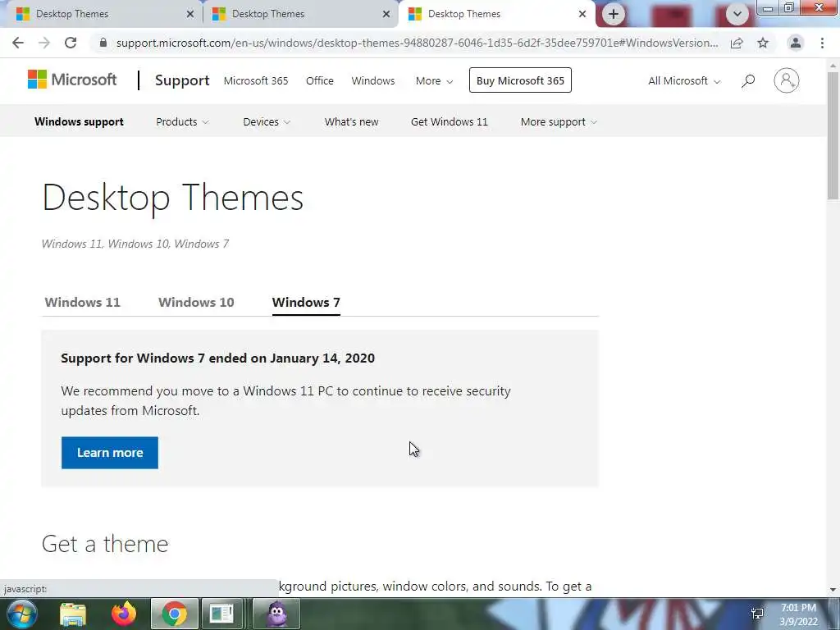Viewport: 840px width, 630px height.
Task: Expand More support dropdown
Action: [x=559, y=121]
